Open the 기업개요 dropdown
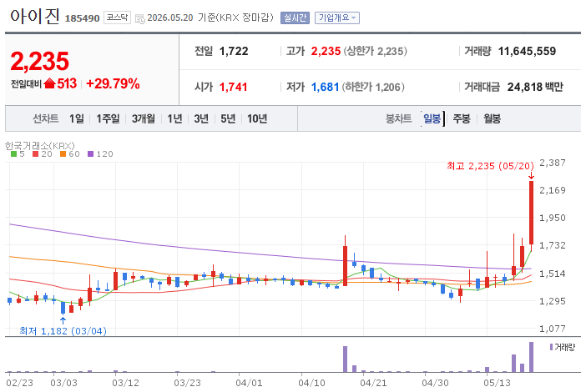The height and width of the screenshot is (392, 581). click(x=336, y=18)
